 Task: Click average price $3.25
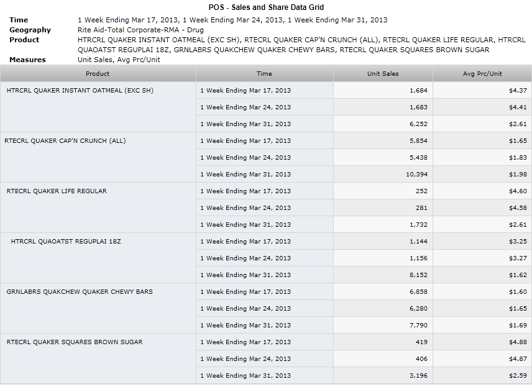point(518,242)
